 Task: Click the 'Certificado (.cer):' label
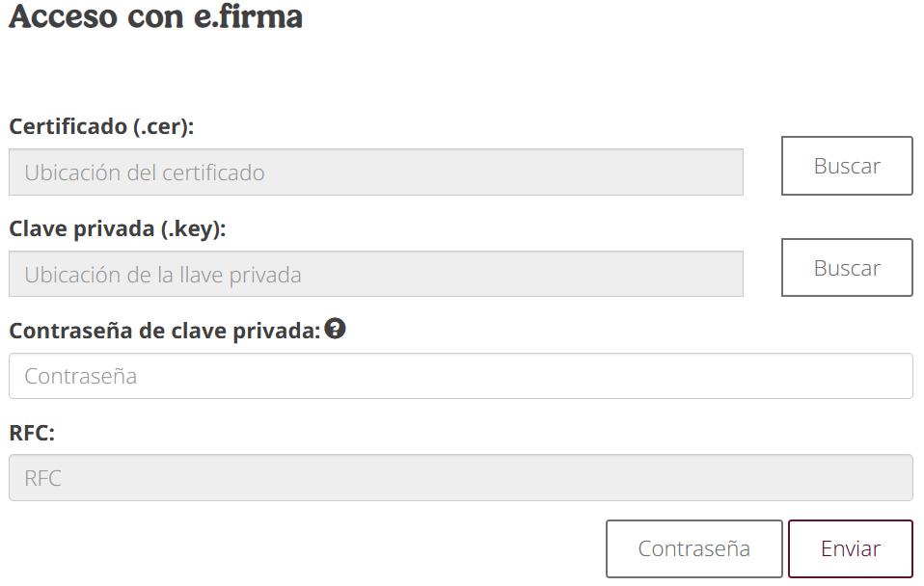pos(101,126)
